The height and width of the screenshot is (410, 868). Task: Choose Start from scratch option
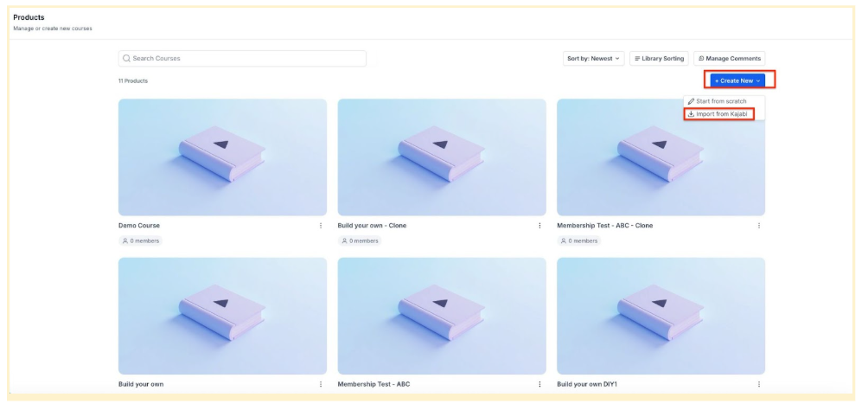721,101
